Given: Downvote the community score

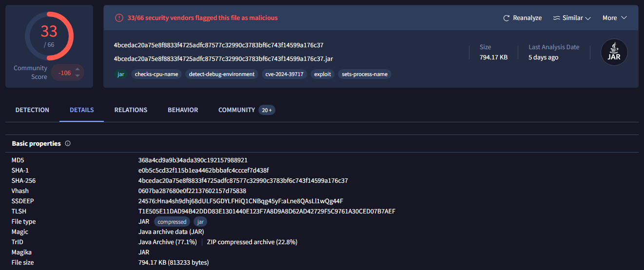Looking at the screenshot, I should [x=77, y=76].
